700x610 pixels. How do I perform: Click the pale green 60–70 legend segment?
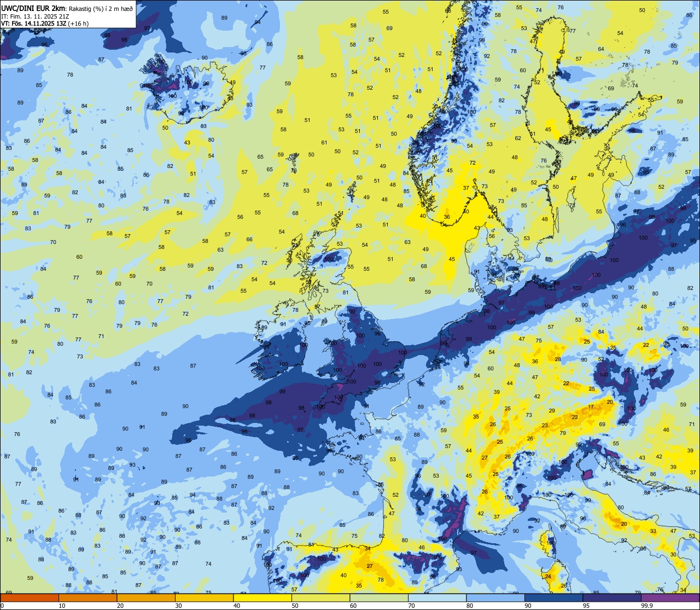[379, 597]
